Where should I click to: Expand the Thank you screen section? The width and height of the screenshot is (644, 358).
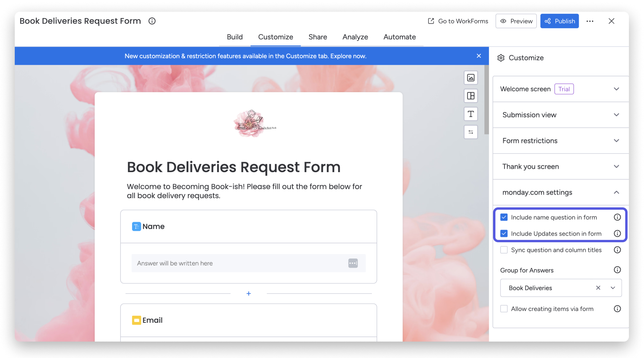(616, 166)
